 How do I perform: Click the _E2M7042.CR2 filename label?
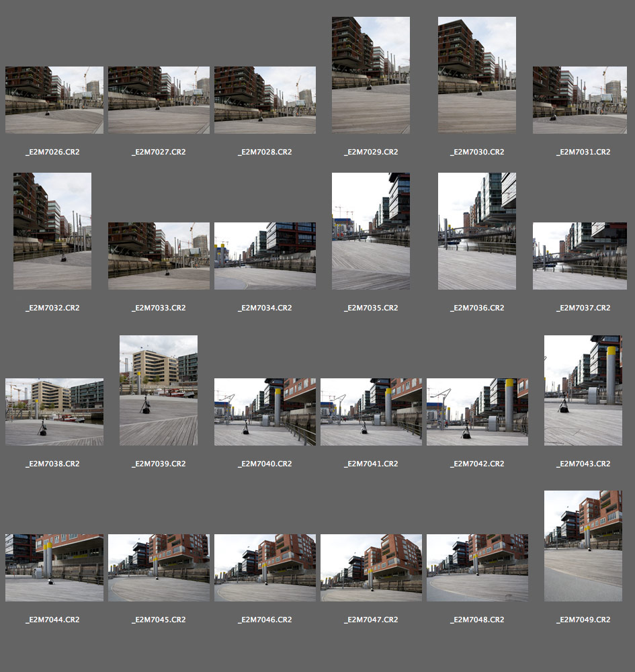pos(477,464)
